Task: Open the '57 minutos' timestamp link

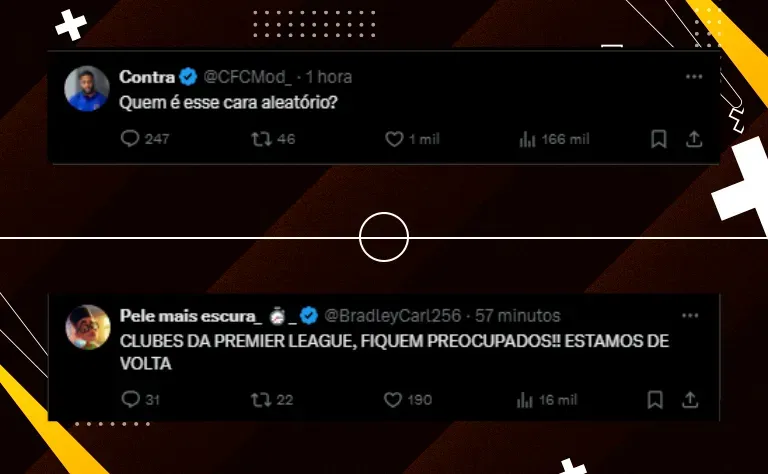Action: click(518, 316)
